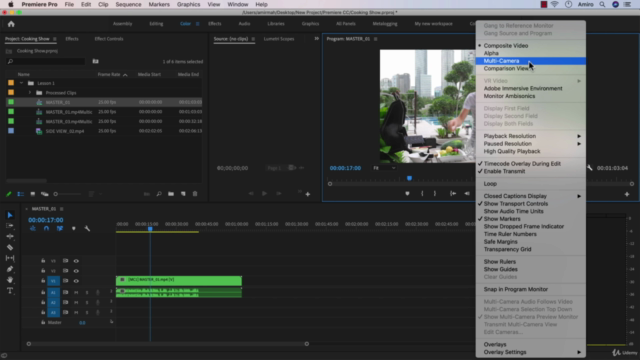This screenshot has height=360, width=640.
Task: Toggle V2 track output eye
Action: click(76, 271)
